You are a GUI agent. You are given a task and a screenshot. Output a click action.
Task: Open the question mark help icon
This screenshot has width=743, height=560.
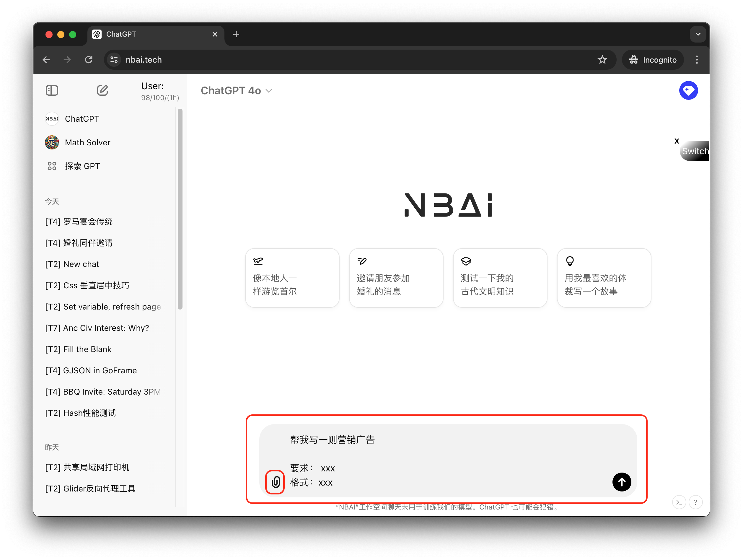point(695,502)
